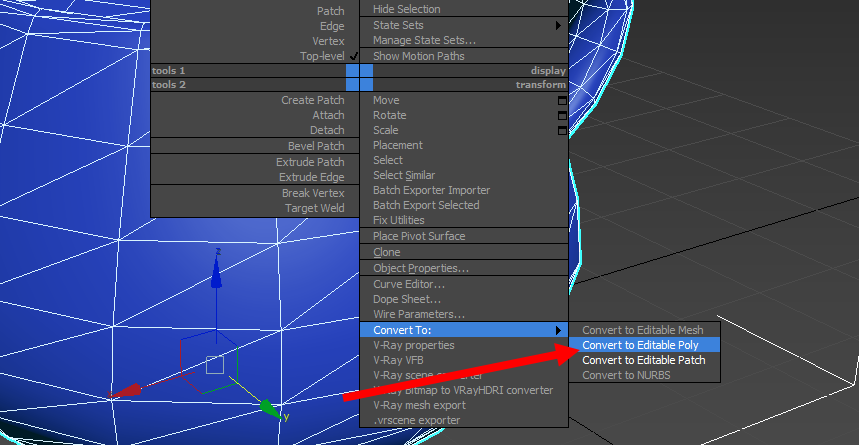The height and width of the screenshot is (445, 859).
Task: Click Target Weld
Action: pos(314,208)
